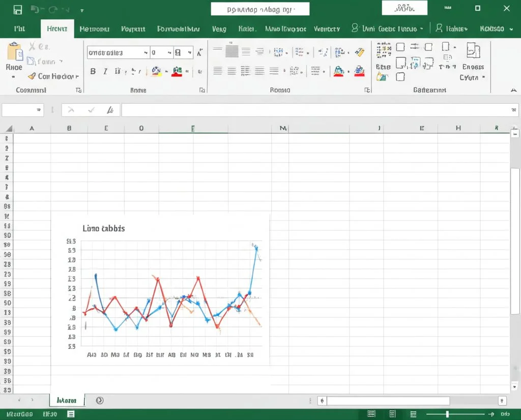Click the cancel X in formula bar
The width and height of the screenshot is (521, 420).
click(71, 110)
